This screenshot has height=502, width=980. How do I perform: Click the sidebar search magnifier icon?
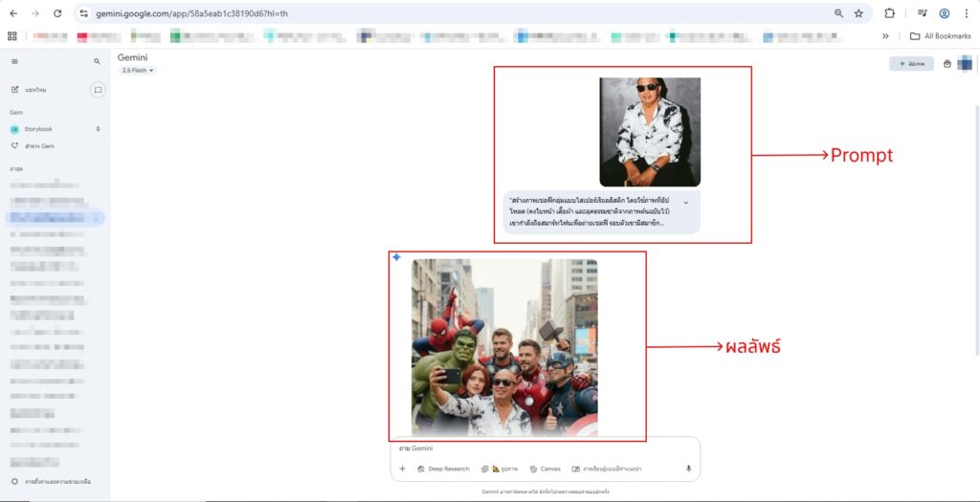point(97,61)
